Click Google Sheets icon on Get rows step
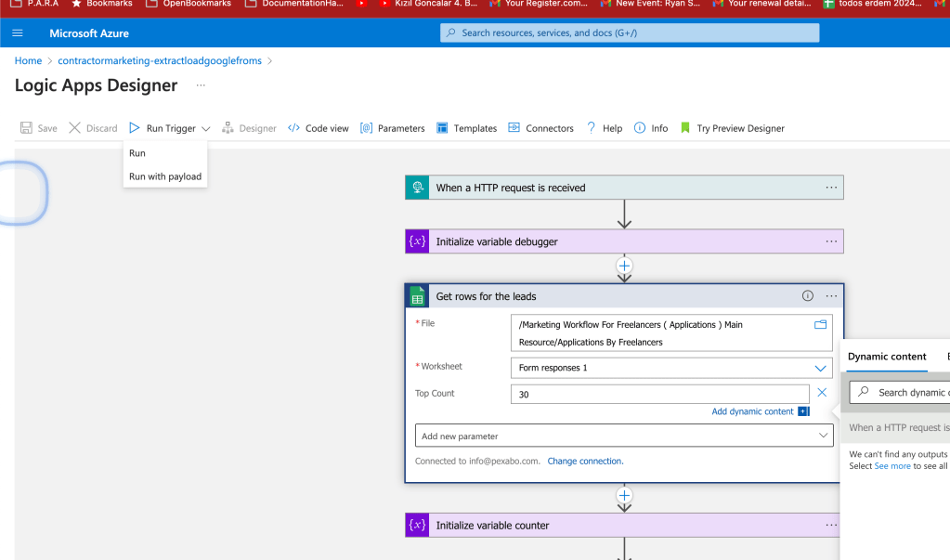Screen dimensions: 950x560 pos(418,295)
